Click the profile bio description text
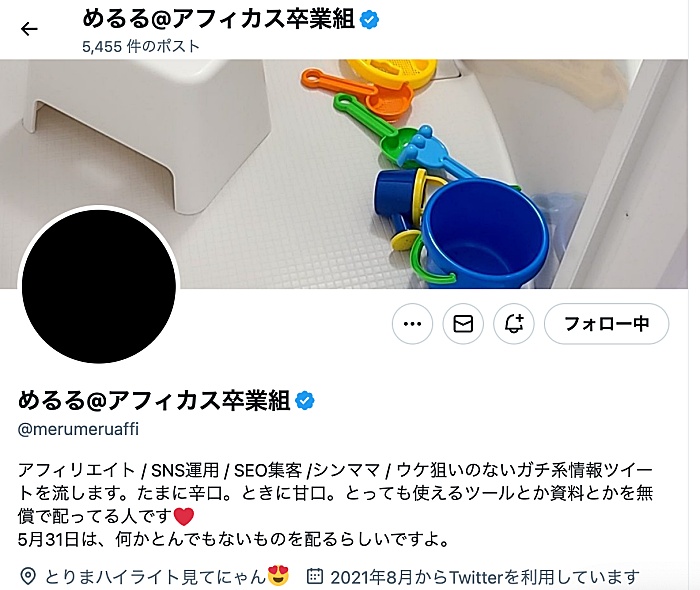Screen dimensions: 700x590 [x=336, y=504]
